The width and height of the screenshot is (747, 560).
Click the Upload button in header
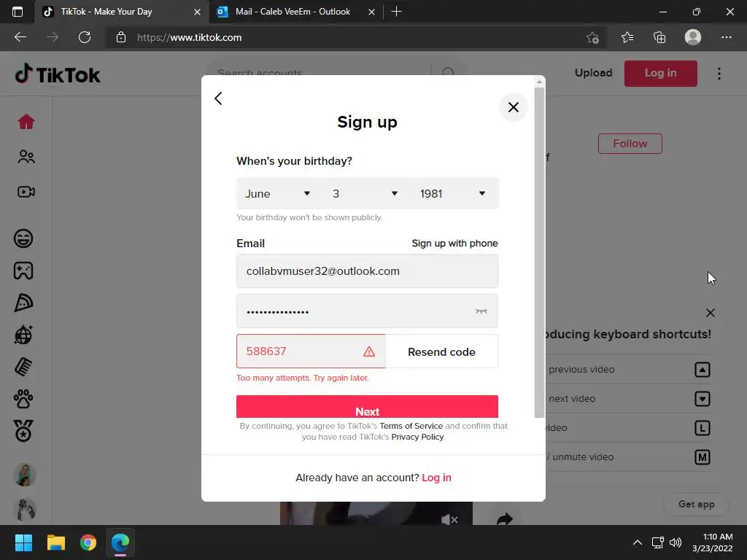tap(593, 73)
